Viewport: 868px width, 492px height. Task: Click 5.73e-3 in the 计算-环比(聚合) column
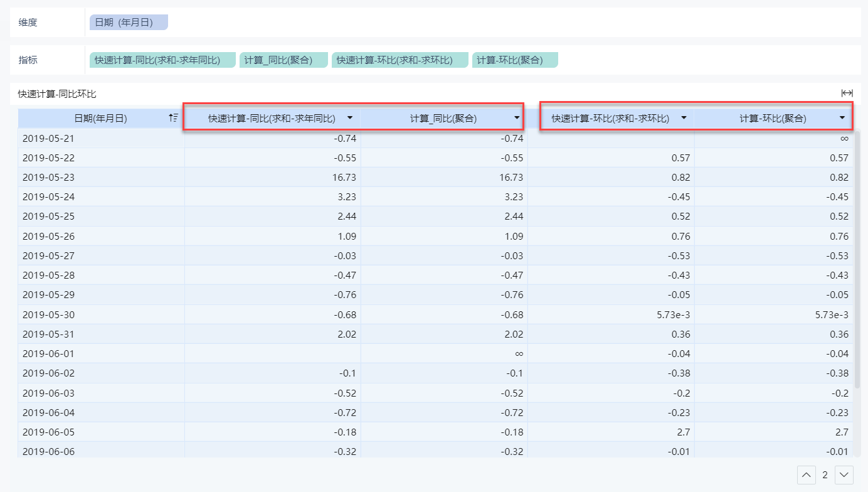[832, 314]
